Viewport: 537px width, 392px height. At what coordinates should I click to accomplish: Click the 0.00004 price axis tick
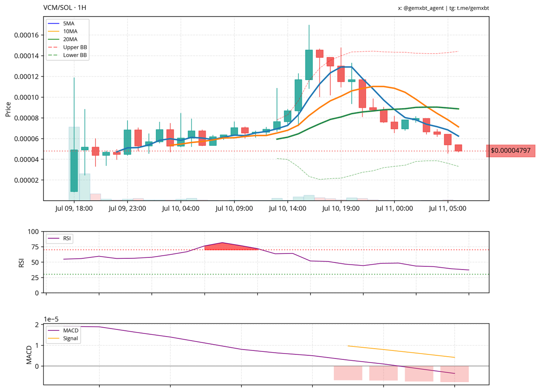coord(26,160)
